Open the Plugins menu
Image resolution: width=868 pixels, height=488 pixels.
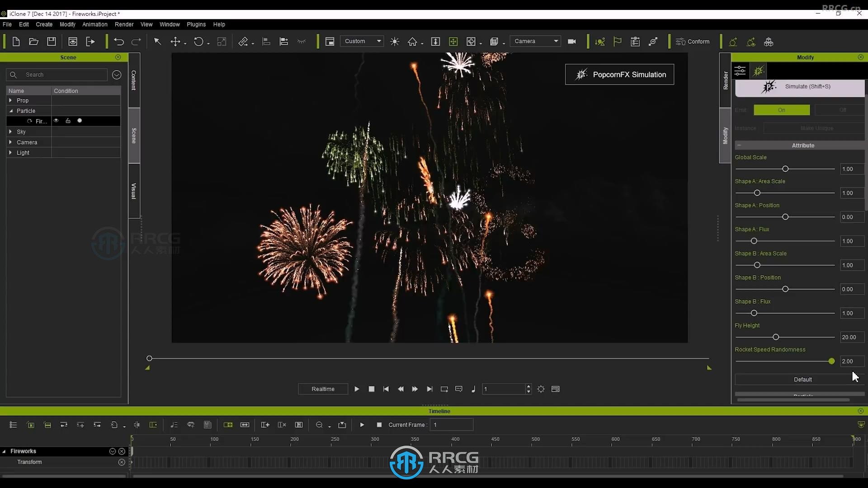coord(196,24)
